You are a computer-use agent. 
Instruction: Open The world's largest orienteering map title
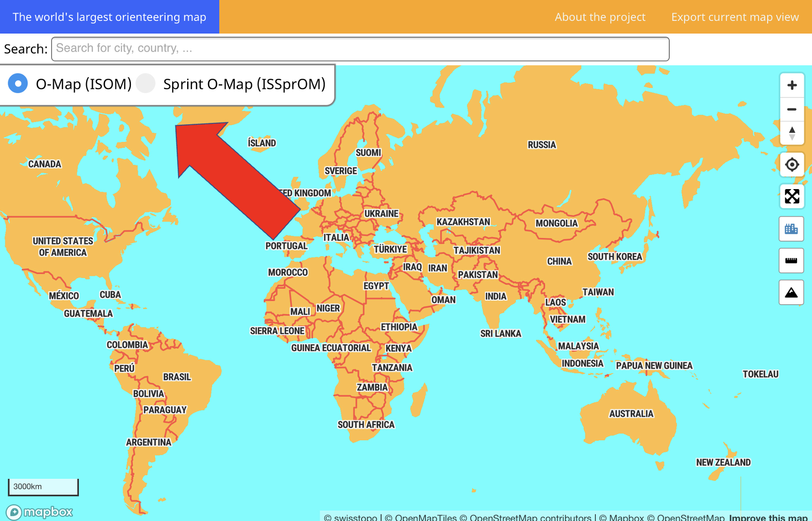[x=109, y=17]
